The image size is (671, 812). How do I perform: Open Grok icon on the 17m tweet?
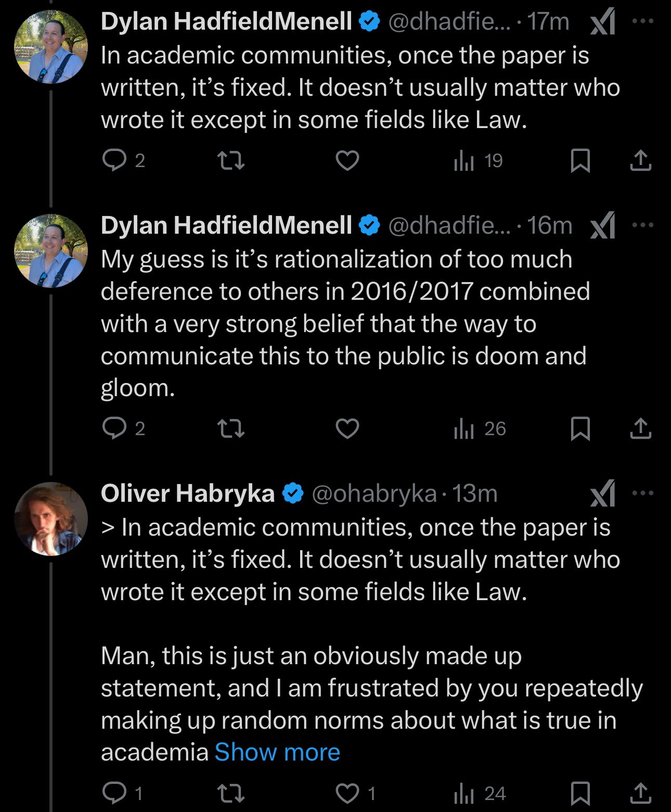[x=603, y=23]
